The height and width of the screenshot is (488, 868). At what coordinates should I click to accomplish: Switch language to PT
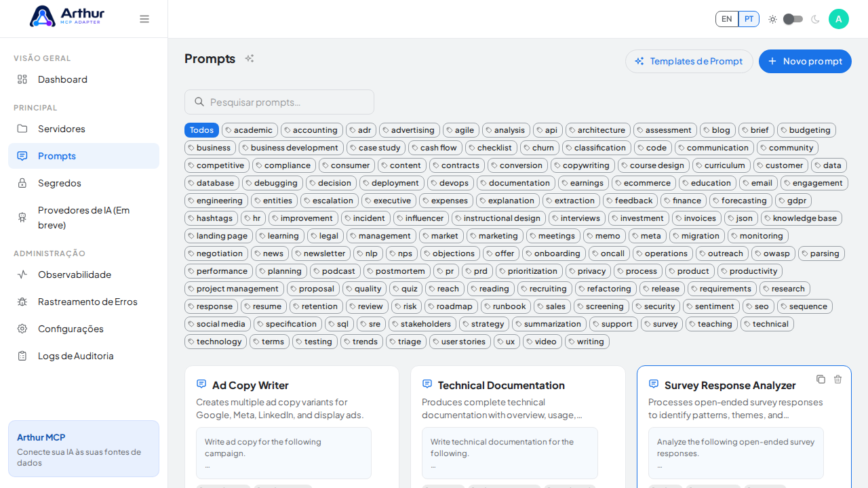(749, 19)
